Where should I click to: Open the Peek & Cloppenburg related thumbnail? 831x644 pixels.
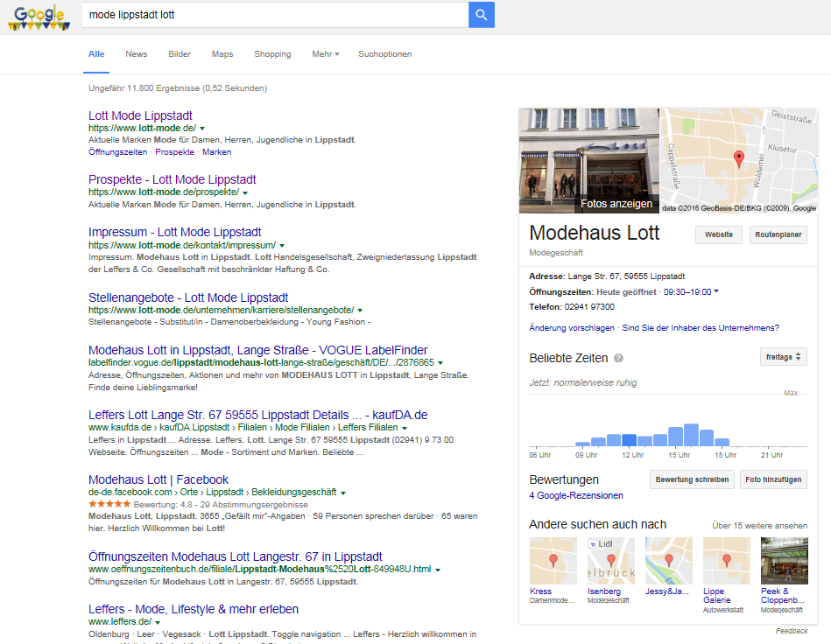(785, 561)
